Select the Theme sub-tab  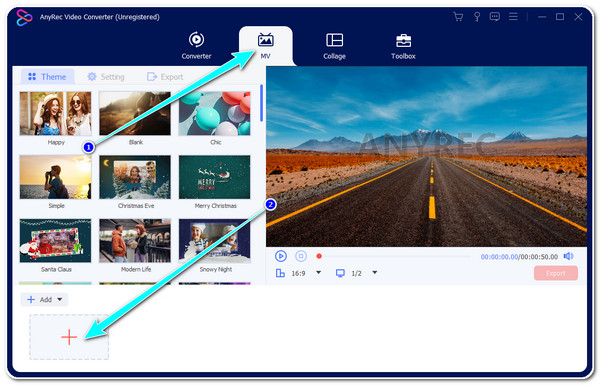47,77
